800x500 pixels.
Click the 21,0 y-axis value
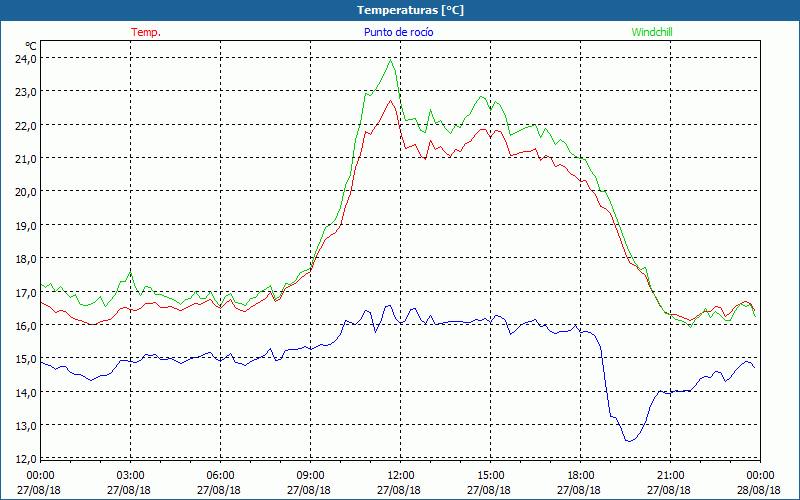pyautogui.click(x=26, y=159)
